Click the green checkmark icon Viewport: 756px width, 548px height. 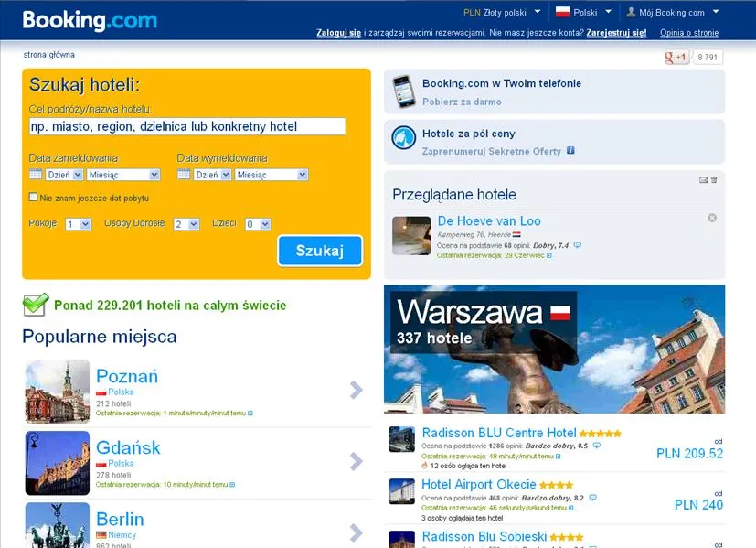click(36, 305)
